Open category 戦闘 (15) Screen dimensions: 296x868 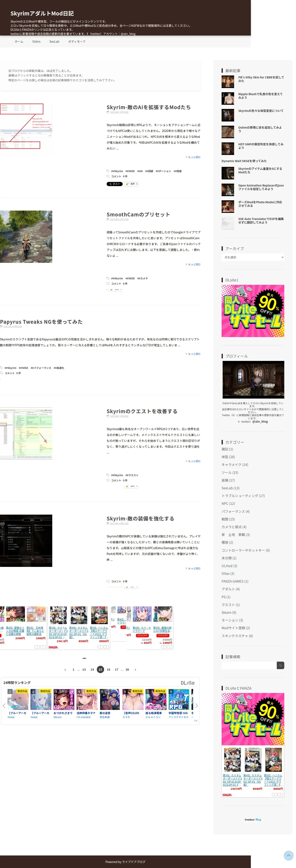coord(228,519)
